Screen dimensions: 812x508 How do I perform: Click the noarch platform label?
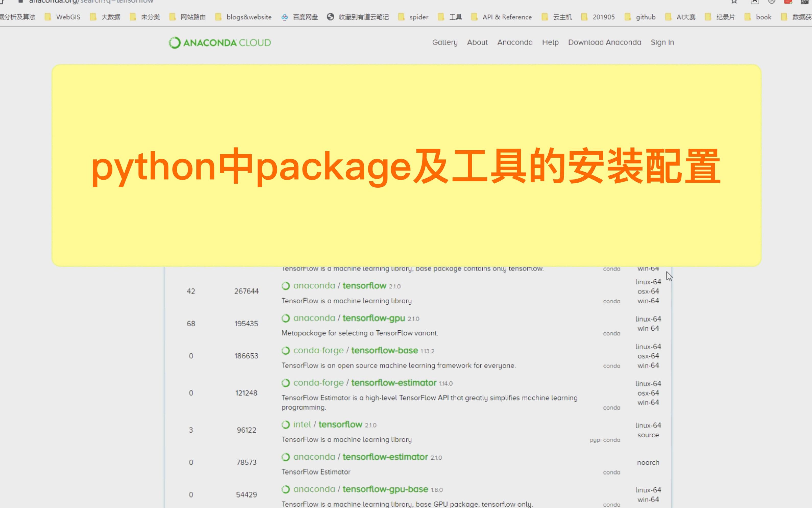(648, 463)
